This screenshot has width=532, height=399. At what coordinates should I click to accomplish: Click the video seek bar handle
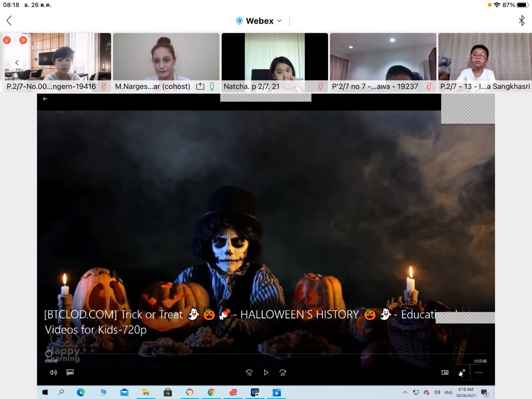point(49,354)
